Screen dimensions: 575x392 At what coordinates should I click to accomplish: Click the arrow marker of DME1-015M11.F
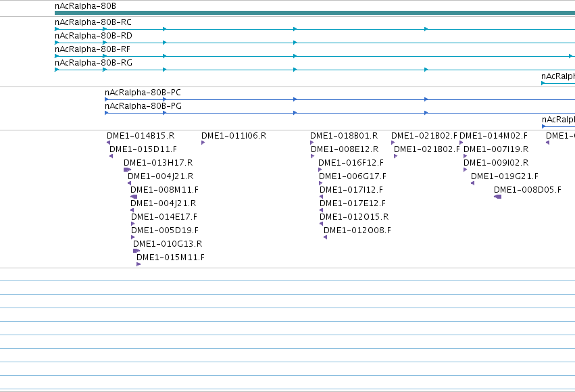[x=139, y=264]
